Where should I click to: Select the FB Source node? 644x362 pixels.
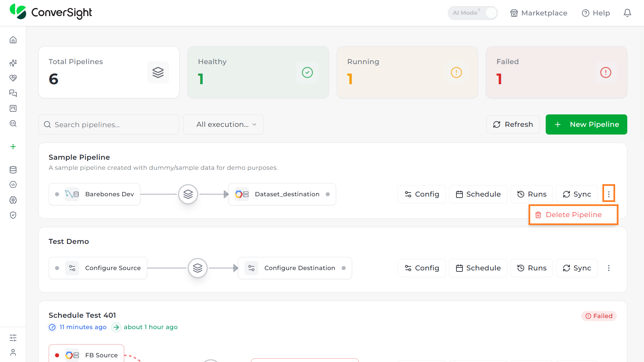pos(86,354)
